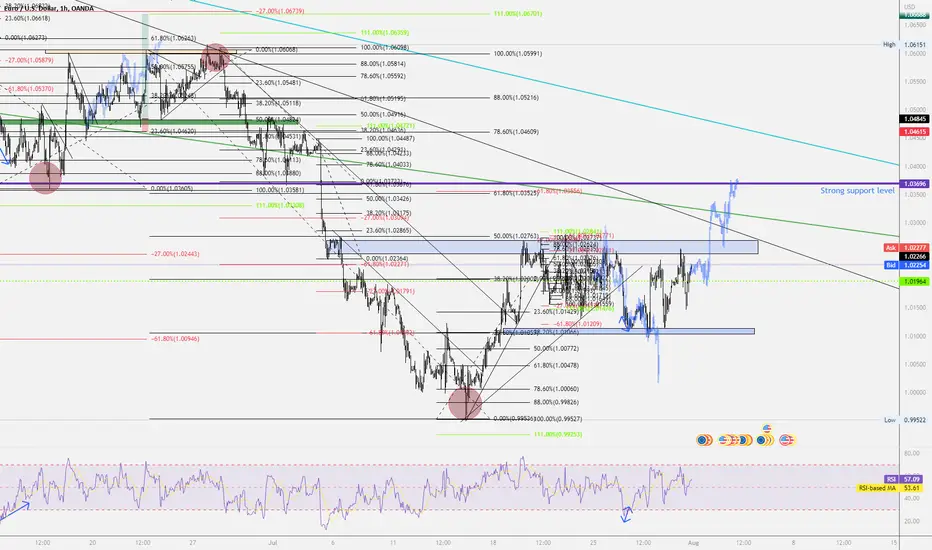
Task: Select the 'Strong support level' text note
Action: (x=857, y=191)
